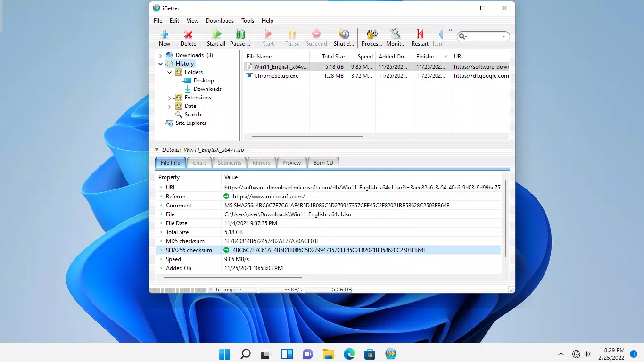Select the Desktop folder in the tree
The width and height of the screenshot is (644, 362).
coord(204,81)
